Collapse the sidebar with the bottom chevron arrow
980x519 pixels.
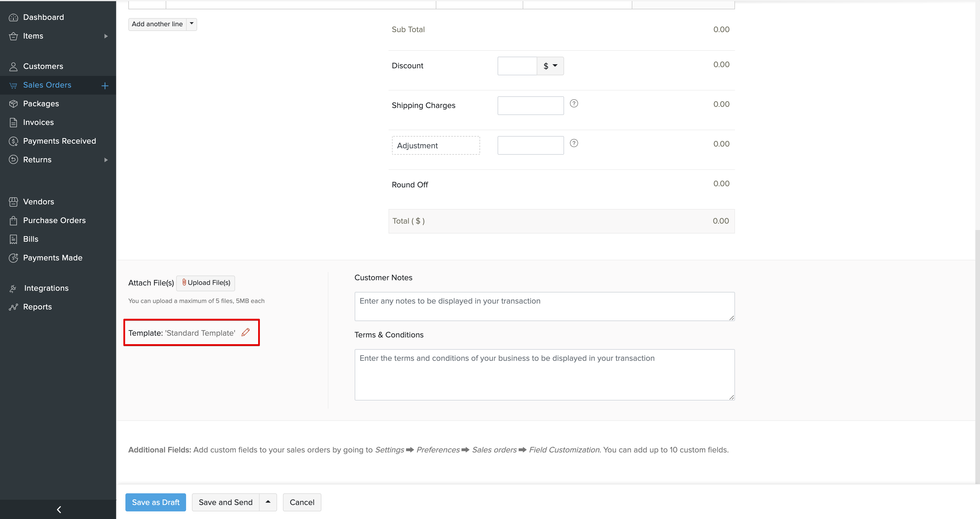pos(59,509)
